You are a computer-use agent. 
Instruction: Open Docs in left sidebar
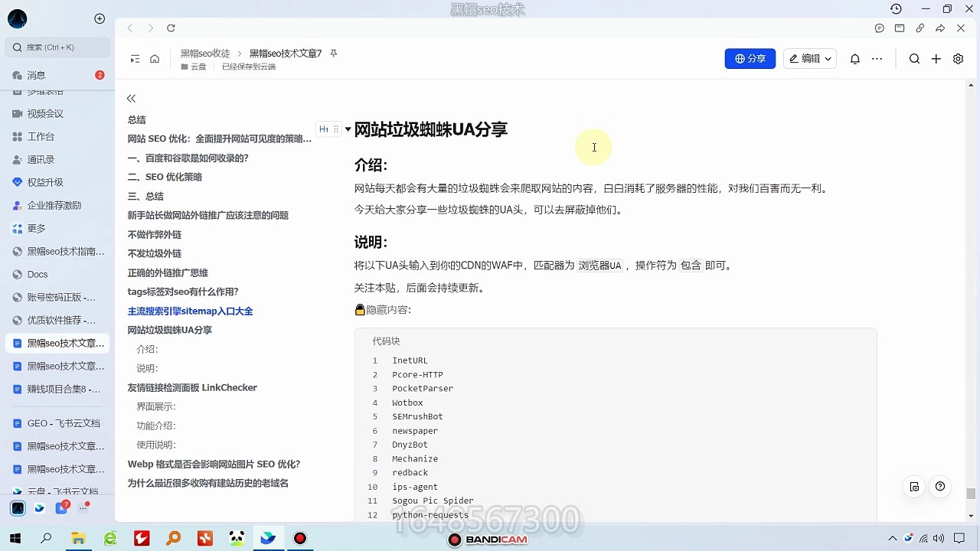(x=58, y=274)
